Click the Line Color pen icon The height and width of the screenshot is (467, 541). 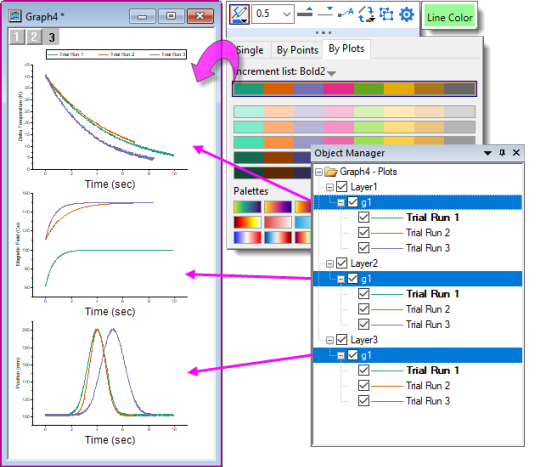[239, 14]
